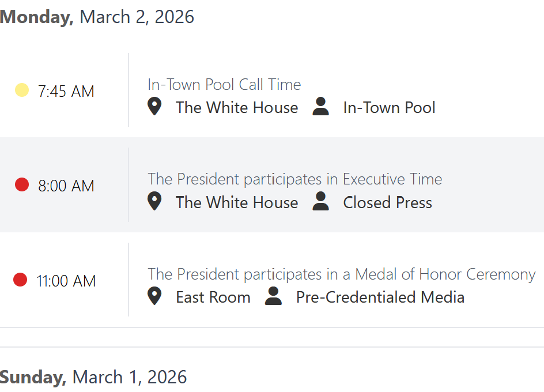Click the Sunday, March 1, 2026 heading

(93, 377)
